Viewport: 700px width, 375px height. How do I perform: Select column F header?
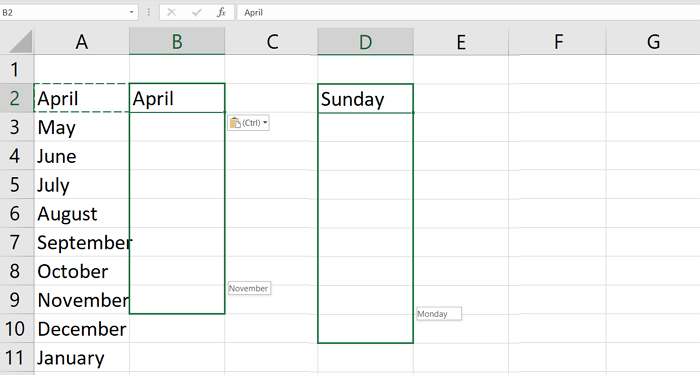[557, 42]
